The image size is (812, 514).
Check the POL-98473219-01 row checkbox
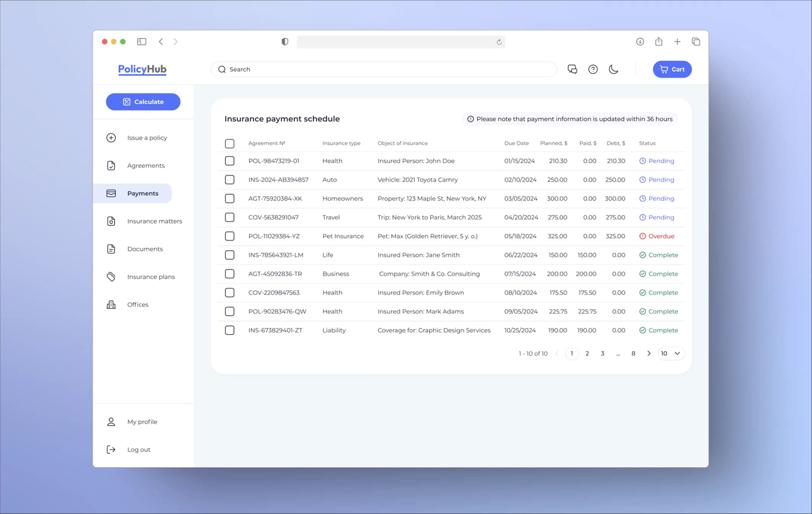pos(230,161)
